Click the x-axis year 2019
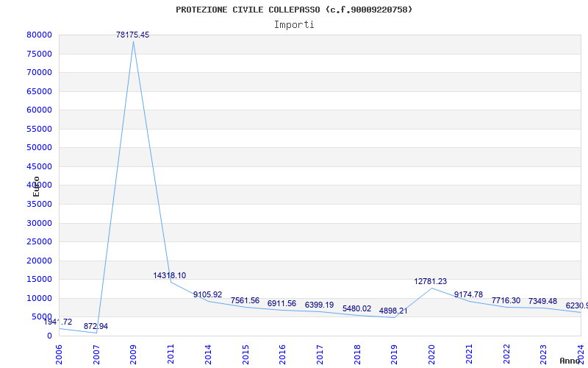 coord(394,355)
